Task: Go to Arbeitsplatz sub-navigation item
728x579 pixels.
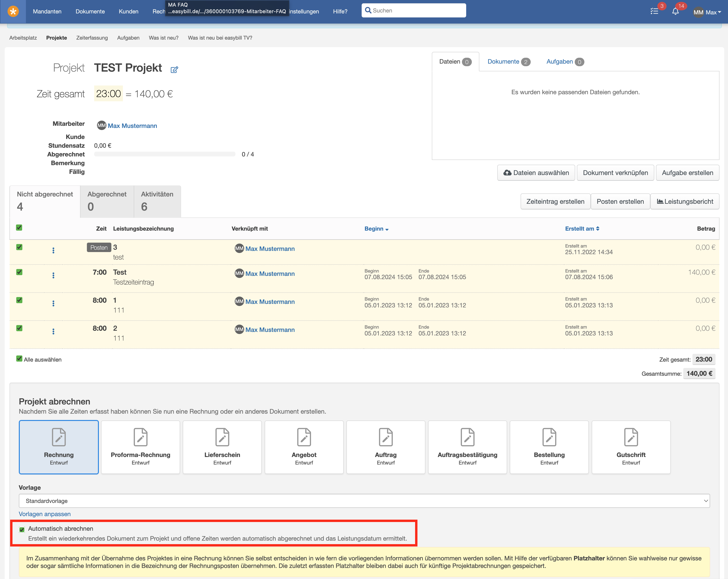Action: tap(23, 38)
